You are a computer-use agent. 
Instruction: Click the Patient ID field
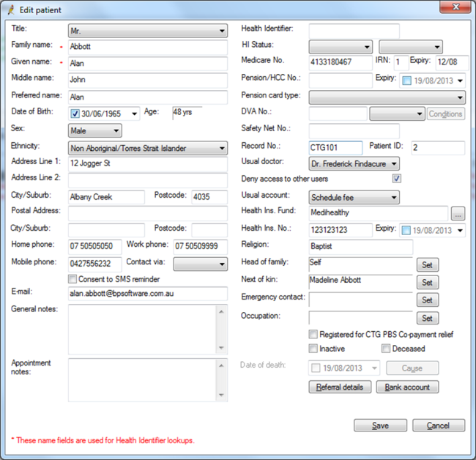pyautogui.click(x=438, y=147)
